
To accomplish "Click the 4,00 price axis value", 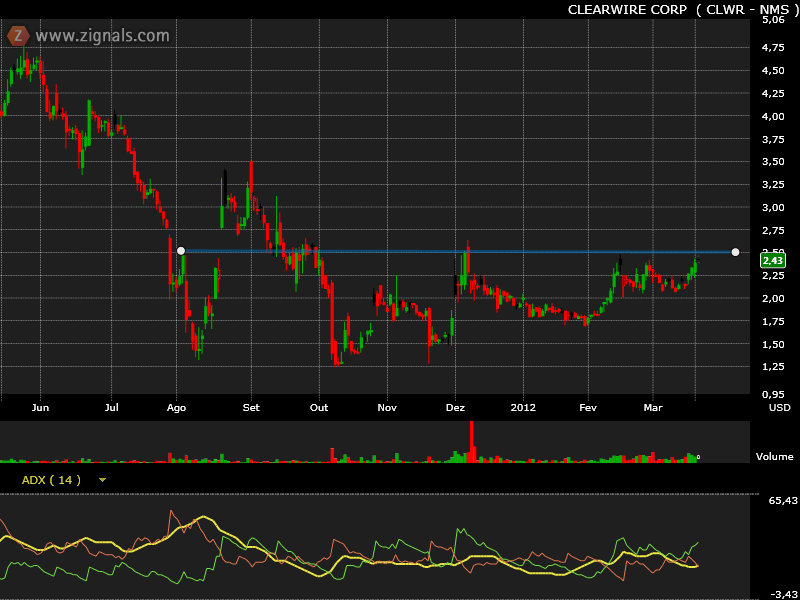I will point(773,116).
